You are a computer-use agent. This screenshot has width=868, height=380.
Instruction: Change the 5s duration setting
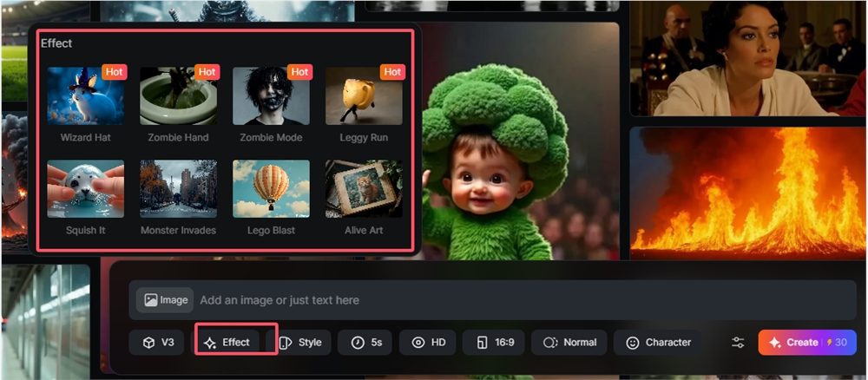(365, 343)
